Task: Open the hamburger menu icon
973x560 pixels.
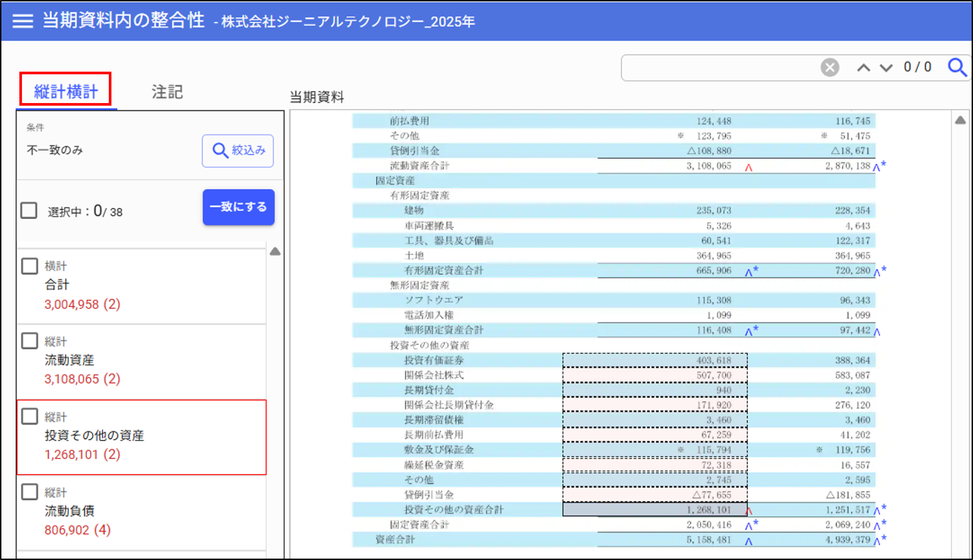Action: (22, 21)
